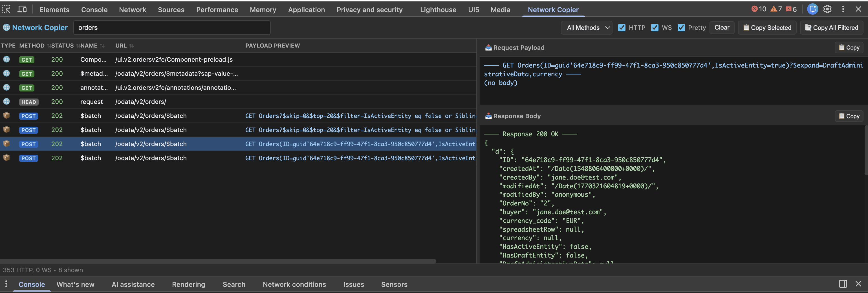Click the orders filter input field
The width and height of the screenshot is (868, 293).
pos(172,28)
